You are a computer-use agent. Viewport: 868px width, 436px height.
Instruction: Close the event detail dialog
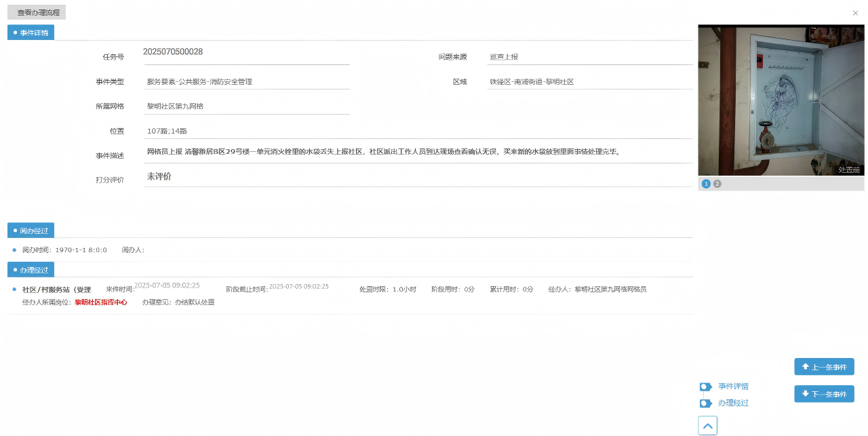[855, 13]
